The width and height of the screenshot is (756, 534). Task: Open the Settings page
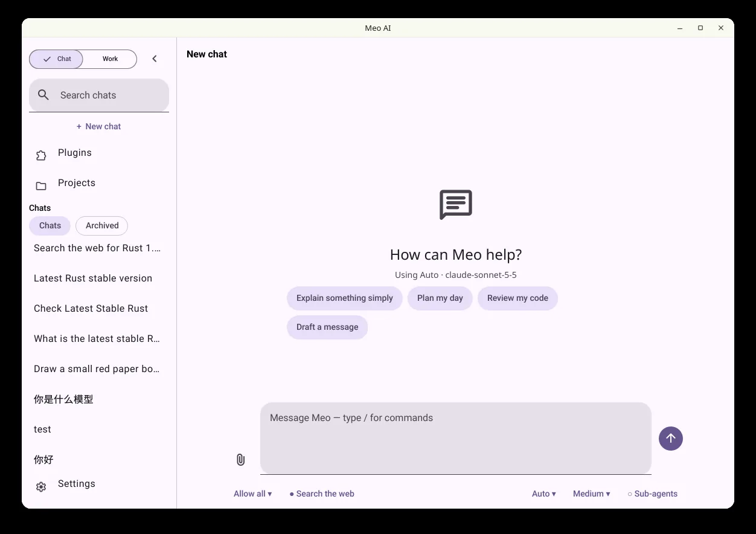coord(99,487)
